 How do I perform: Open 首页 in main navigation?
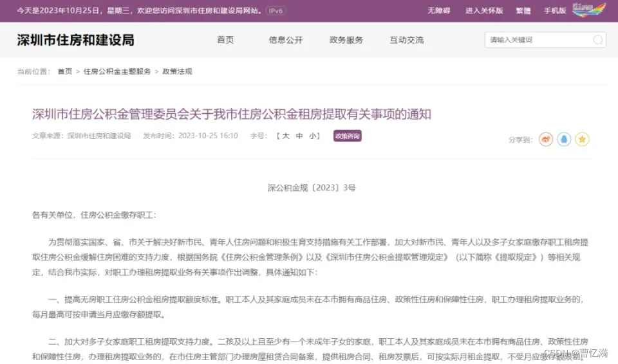coord(225,40)
